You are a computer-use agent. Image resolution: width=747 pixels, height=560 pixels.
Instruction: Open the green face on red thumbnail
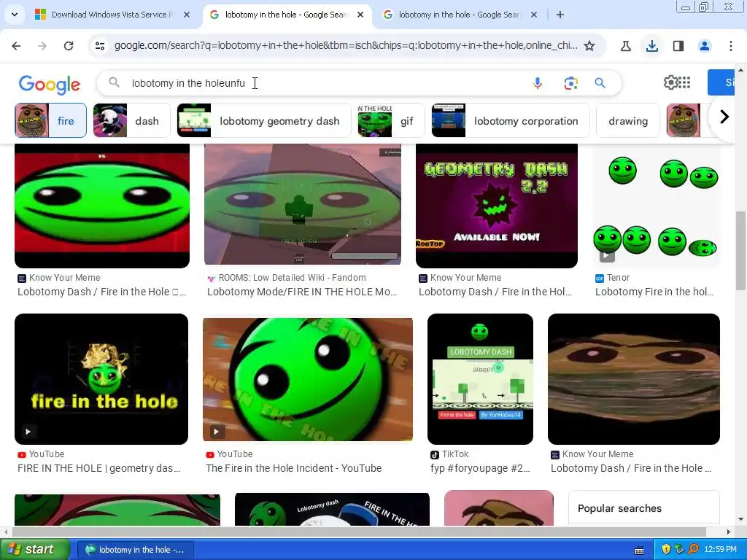(x=102, y=206)
